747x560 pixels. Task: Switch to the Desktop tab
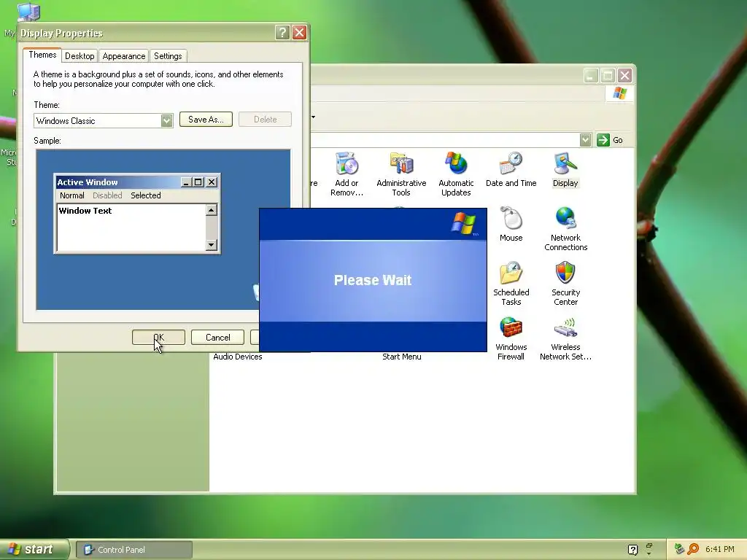(80, 55)
